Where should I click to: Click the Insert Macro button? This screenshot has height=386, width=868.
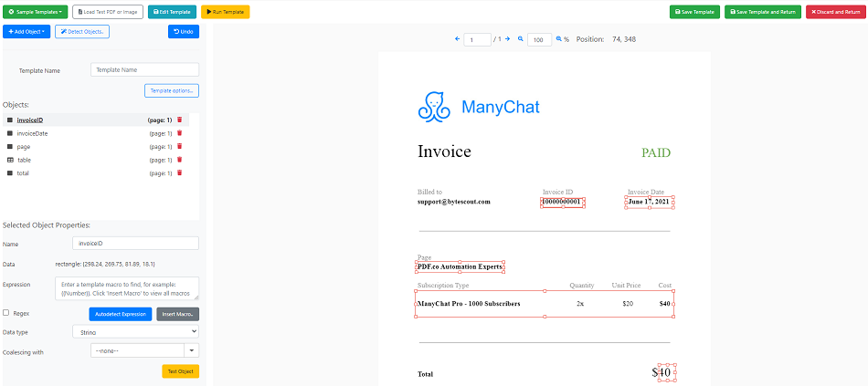pos(177,314)
